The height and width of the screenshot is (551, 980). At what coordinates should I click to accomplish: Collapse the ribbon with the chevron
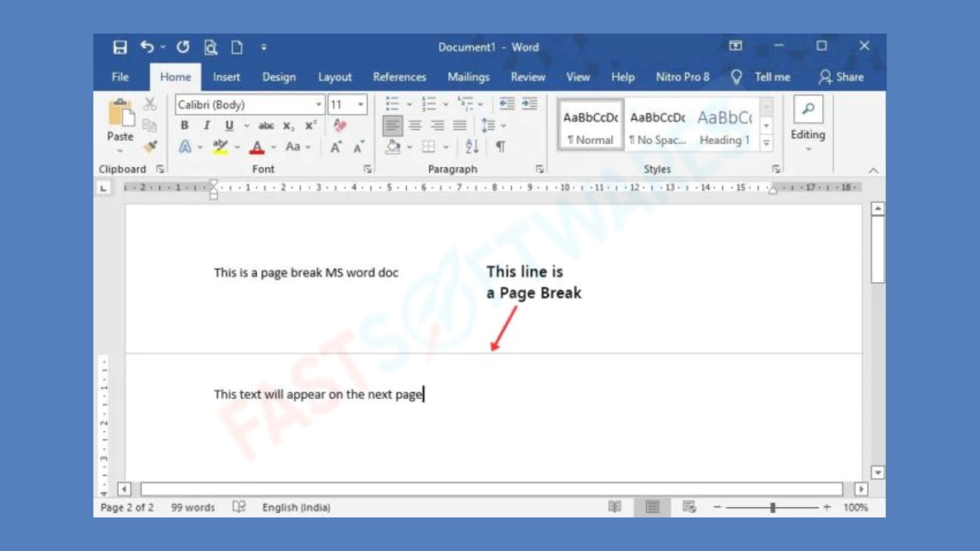click(874, 170)
